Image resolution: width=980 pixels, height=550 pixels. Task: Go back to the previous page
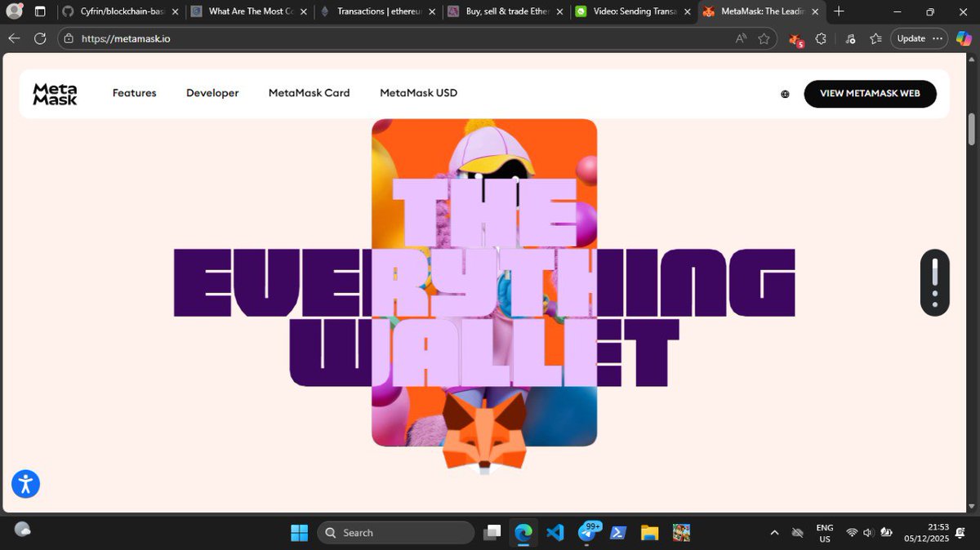click(x=14, y=38)
